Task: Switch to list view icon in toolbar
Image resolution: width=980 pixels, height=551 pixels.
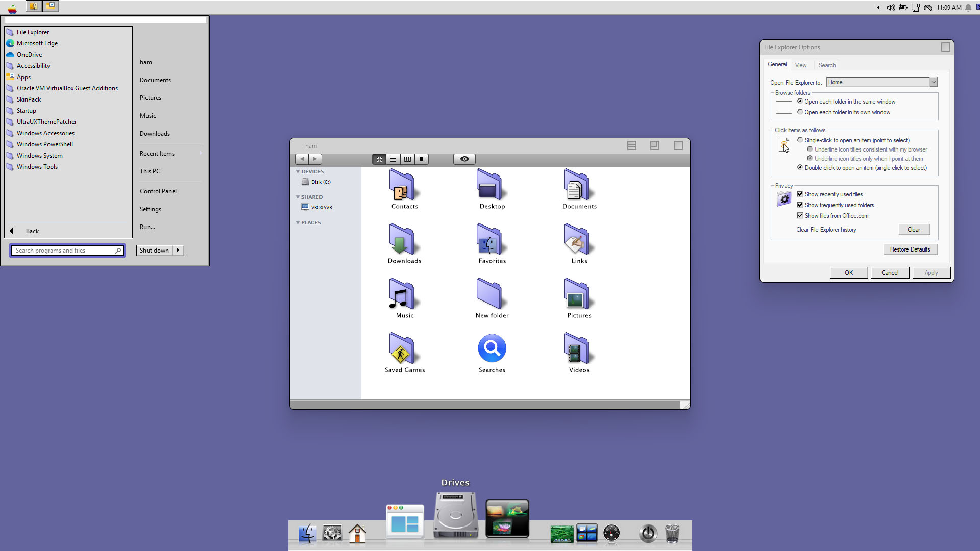Action: pos(393,159)
